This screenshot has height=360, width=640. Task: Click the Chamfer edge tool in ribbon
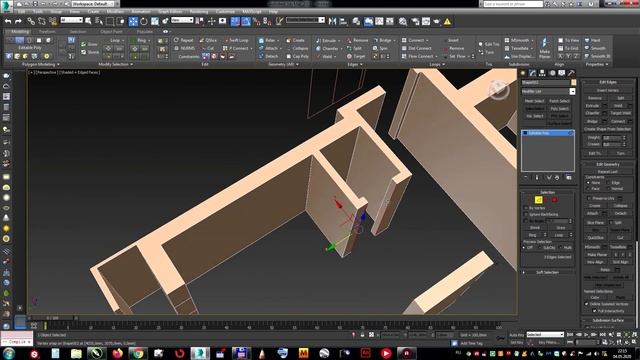(x=327, y=48)
